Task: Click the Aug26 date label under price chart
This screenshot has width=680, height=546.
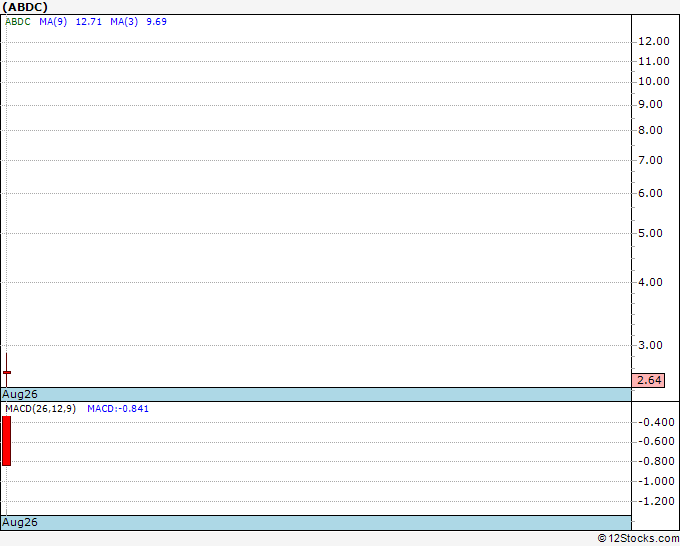Action: pos(20,394)
